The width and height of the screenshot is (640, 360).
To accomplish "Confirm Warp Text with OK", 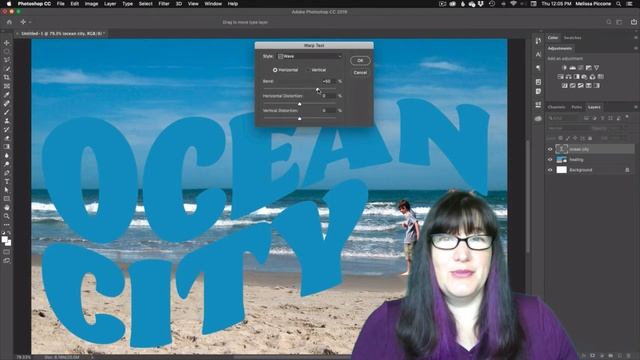I will [x=360, y=60].
